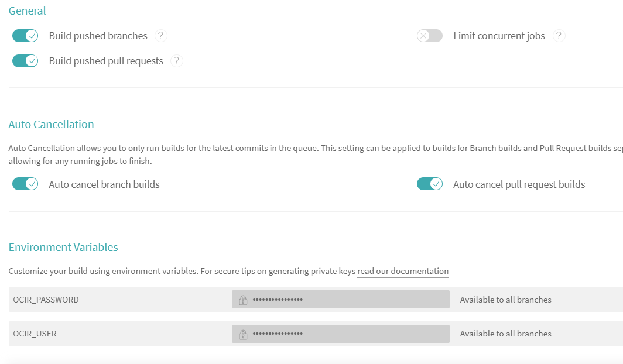Viewport: 623px width, 364px height.
Task: Click the Auto Cancellation section heading
Action: point(51,124)
